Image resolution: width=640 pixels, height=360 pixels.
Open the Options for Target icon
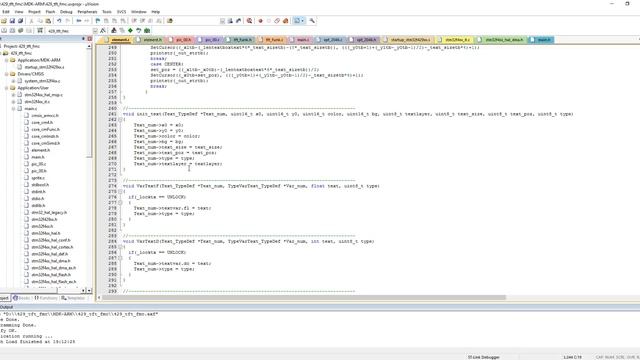click(x=103, y=31)
